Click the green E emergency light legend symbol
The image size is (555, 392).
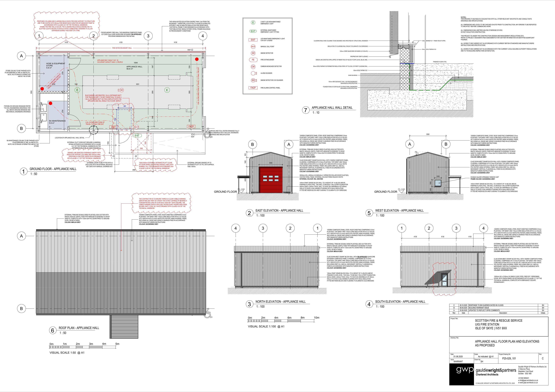253,22
